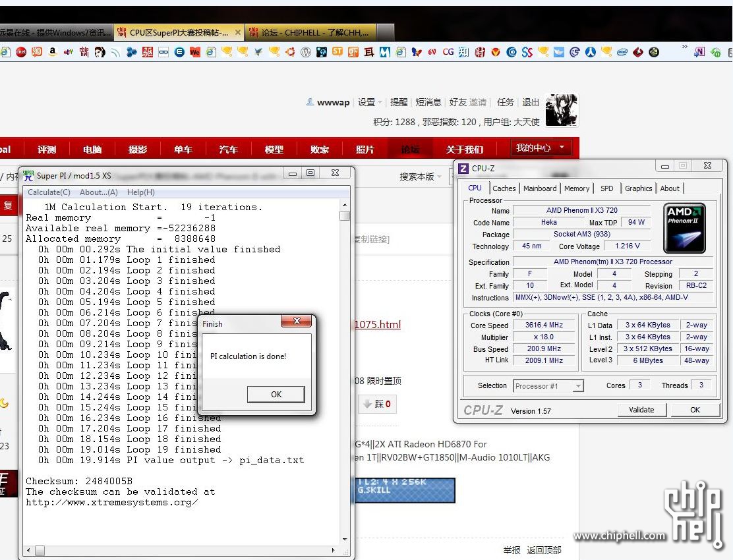The height and width of the screenshot is (560, 733).
Task: Open the SPD tab in CPU-Z
Action: (607, 188)
